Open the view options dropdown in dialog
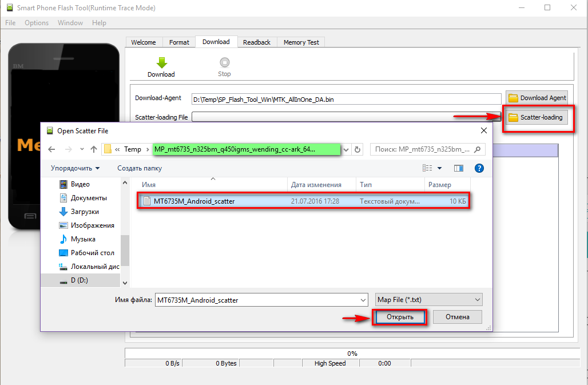The width and height of the screenshot is (588, 385). (439, 168)
